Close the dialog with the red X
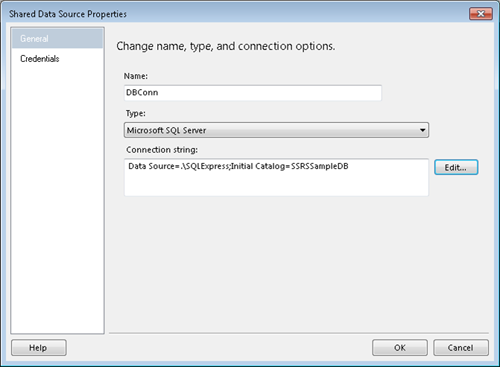 tap(481, 14)
